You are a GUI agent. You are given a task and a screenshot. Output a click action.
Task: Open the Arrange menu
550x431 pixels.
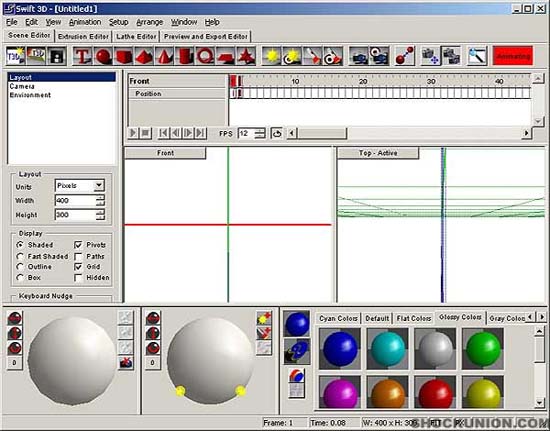[x=149, y=22]
